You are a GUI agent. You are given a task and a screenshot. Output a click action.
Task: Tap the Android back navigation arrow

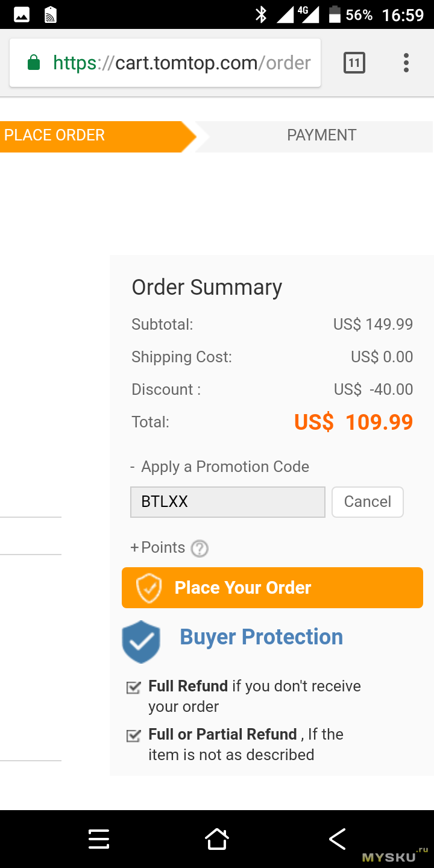click(x=337, y=838)
